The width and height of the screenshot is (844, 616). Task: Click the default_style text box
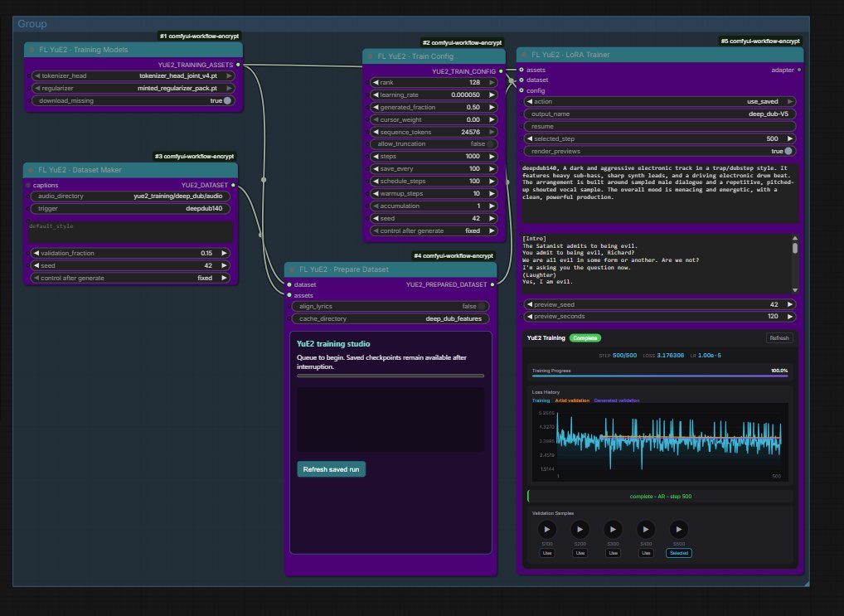131,231
